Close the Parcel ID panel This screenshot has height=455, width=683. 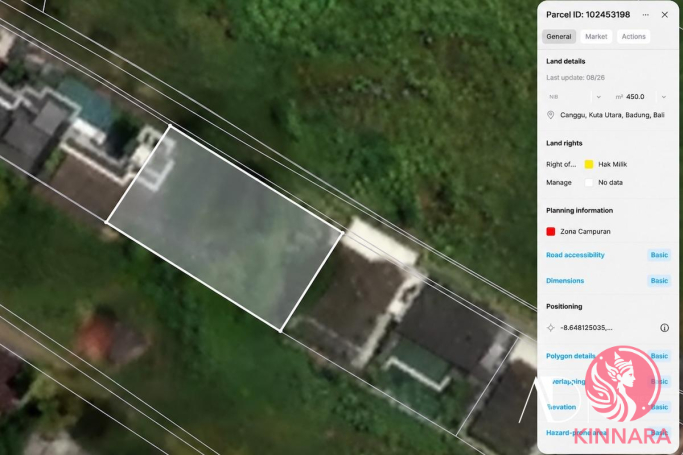click(x=665, y=15)
